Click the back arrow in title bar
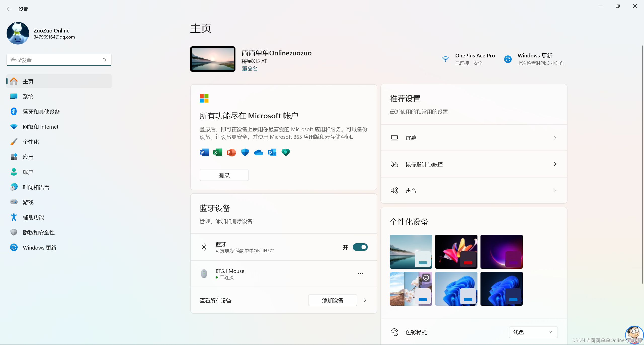 pyautogui.click(x=9, y=9)
